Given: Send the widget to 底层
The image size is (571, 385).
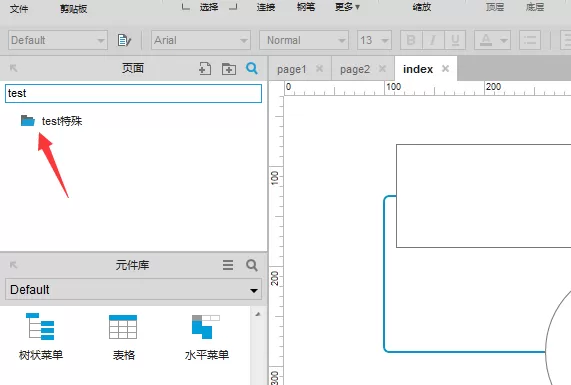Looking at the screenshot, I should [535, 7].
